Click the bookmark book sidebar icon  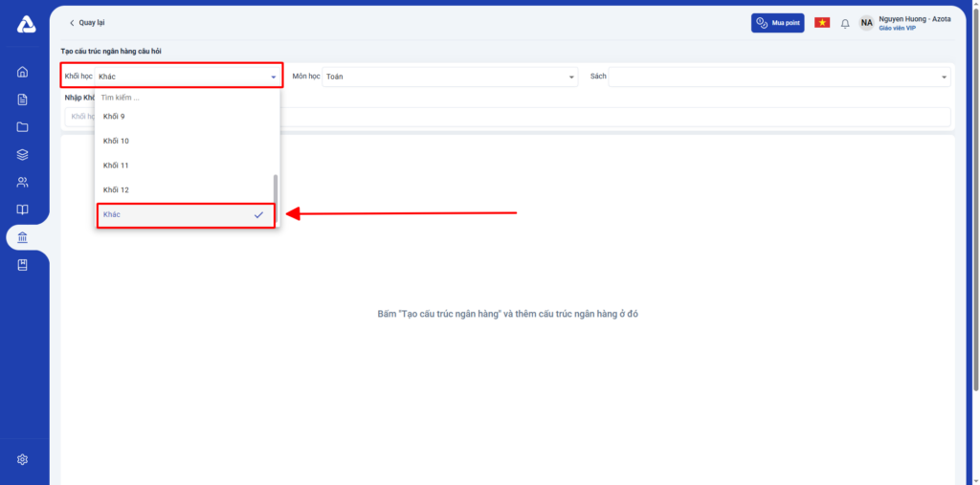point(23,265)
